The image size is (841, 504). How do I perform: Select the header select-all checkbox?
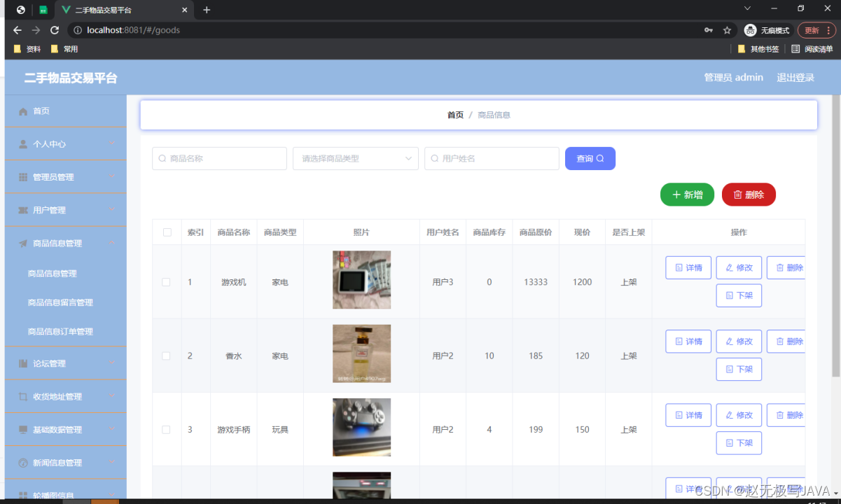(x=167, y=232)
